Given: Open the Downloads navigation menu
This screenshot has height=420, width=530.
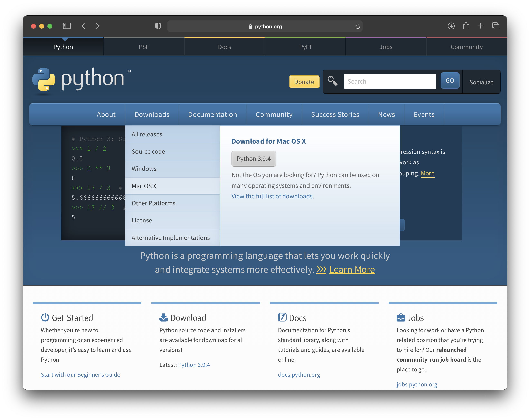Looking at the screenshot, I should tap(152, 114).
